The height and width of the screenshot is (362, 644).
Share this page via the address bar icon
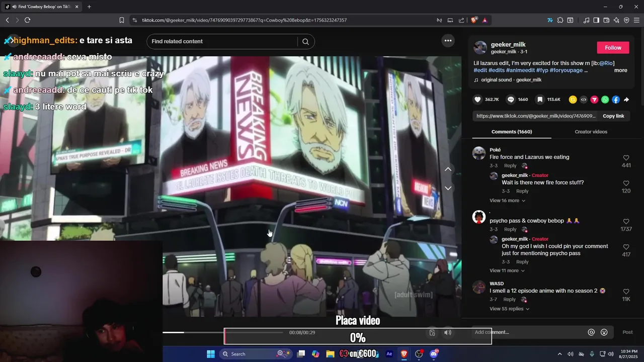coord(461,20)
